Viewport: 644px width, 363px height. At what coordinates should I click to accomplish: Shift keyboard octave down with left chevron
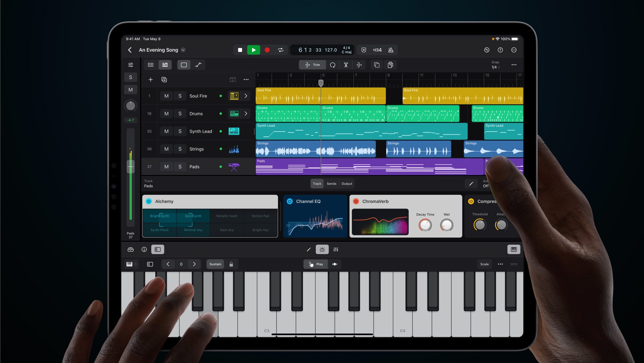click(x=168, y=264)
